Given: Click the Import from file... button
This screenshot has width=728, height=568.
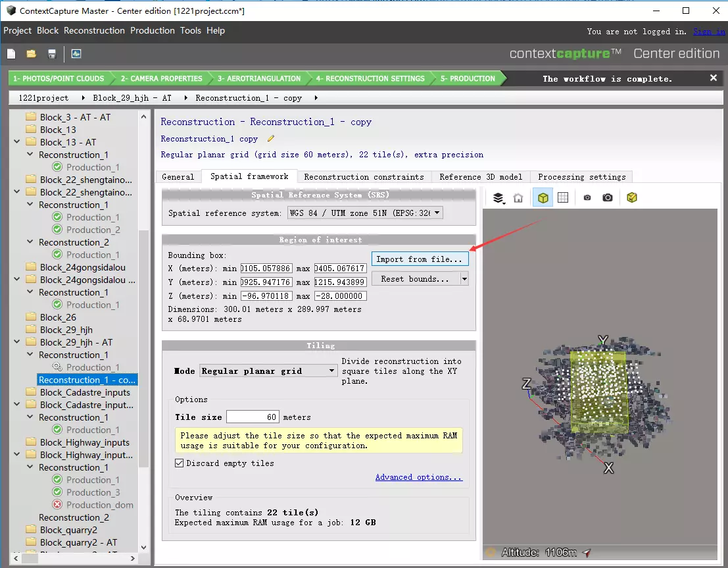Looking at the screenshot, I should pyautogui.click(x=420, y=259).
